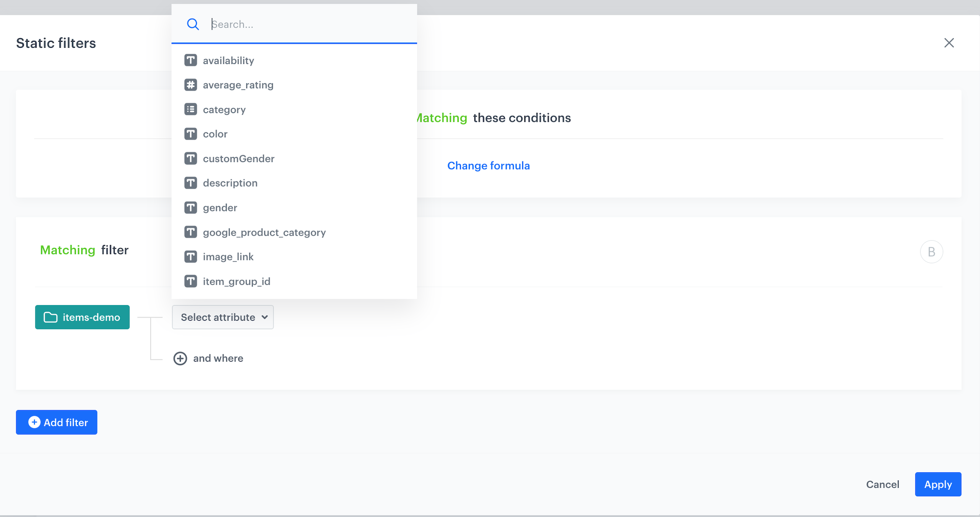Click the plus icon next to 'and where'

click(x=180, y=358)
